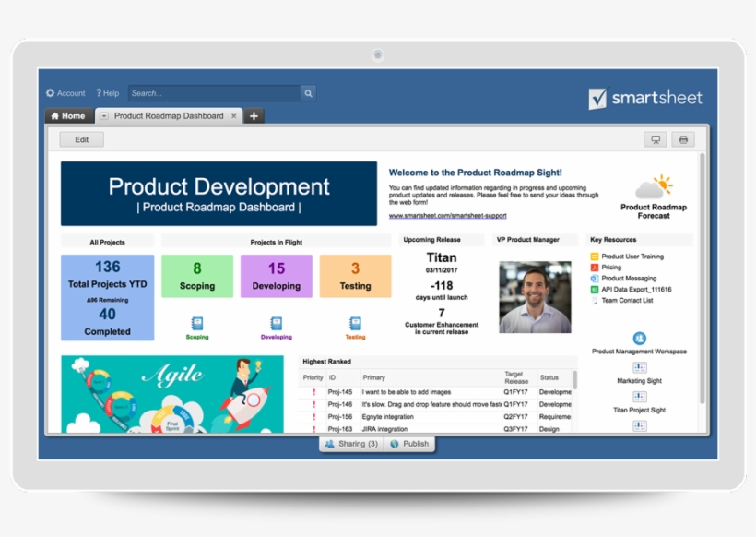Click into the Search field
Image resolution: width=756 pixels, height=537 pixels.
[x=214, y=93]
